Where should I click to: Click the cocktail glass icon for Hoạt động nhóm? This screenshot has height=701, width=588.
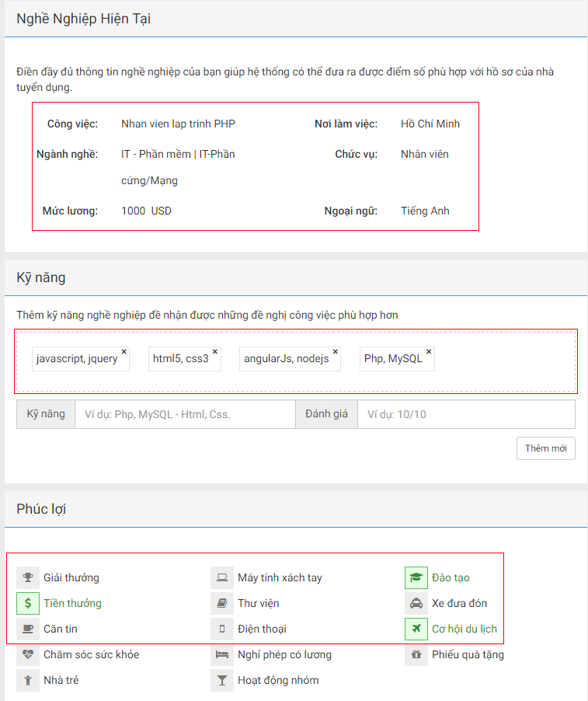[222, 680]
